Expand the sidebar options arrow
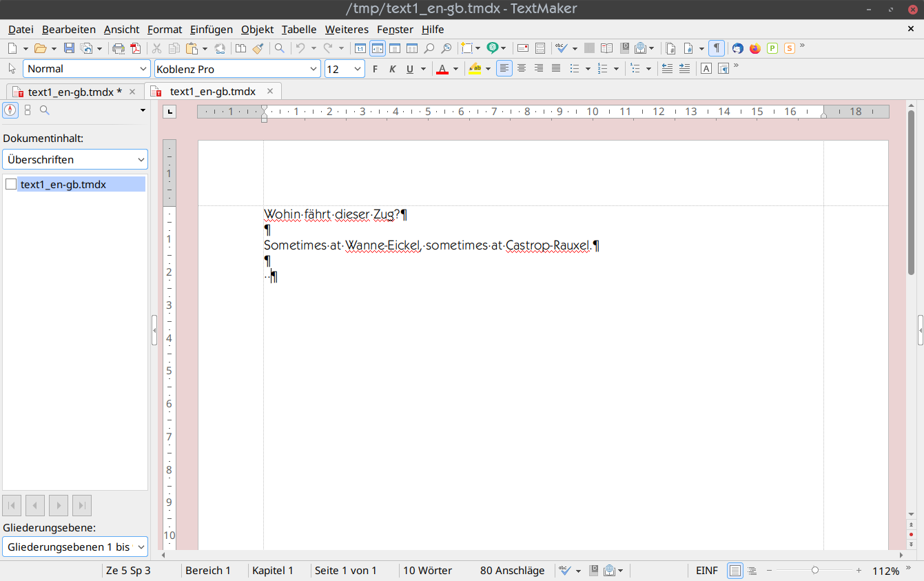The width and height of the screenshot is (924, 581). coord(143,110)
